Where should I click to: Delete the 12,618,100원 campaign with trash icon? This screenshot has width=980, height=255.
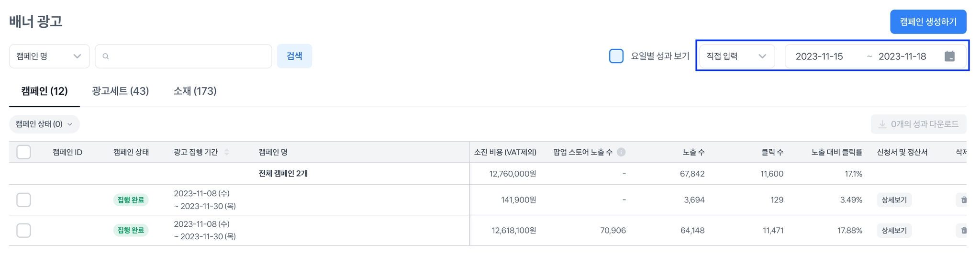963,231
